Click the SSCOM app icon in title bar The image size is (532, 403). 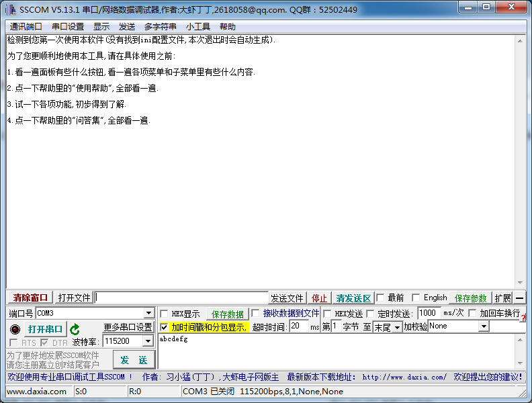(11, 9)
